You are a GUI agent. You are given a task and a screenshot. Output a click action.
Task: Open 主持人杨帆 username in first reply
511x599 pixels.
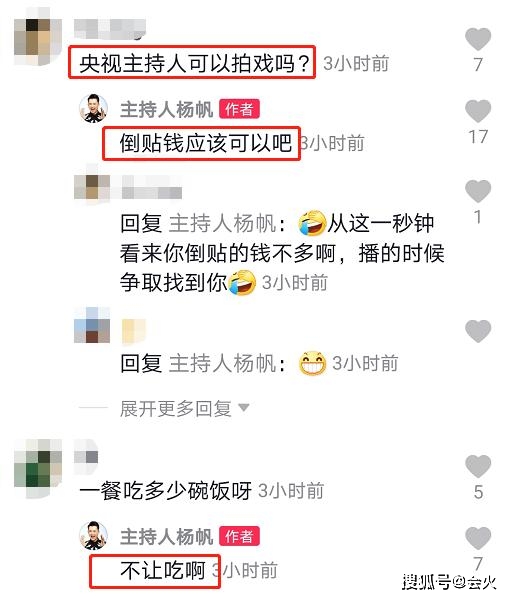click(x=167, y=110)
